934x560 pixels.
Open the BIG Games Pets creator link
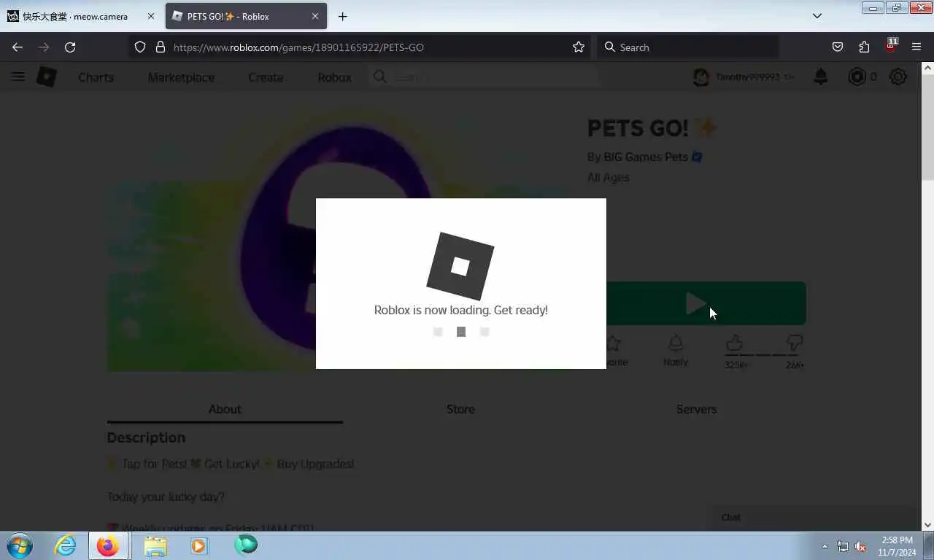(x=646, y=157)
